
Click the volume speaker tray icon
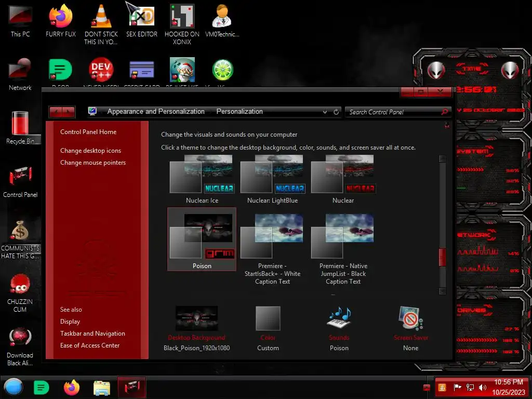[x=483, y=388]
